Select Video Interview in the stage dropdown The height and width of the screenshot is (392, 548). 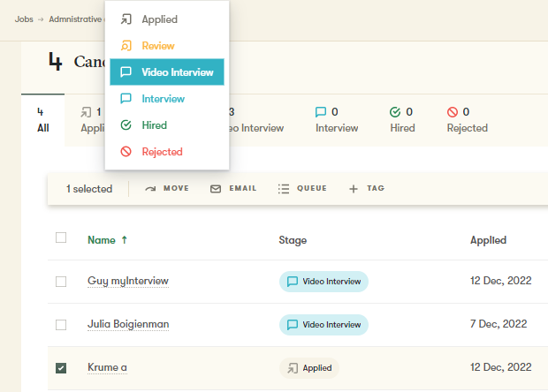coord(167,72)
